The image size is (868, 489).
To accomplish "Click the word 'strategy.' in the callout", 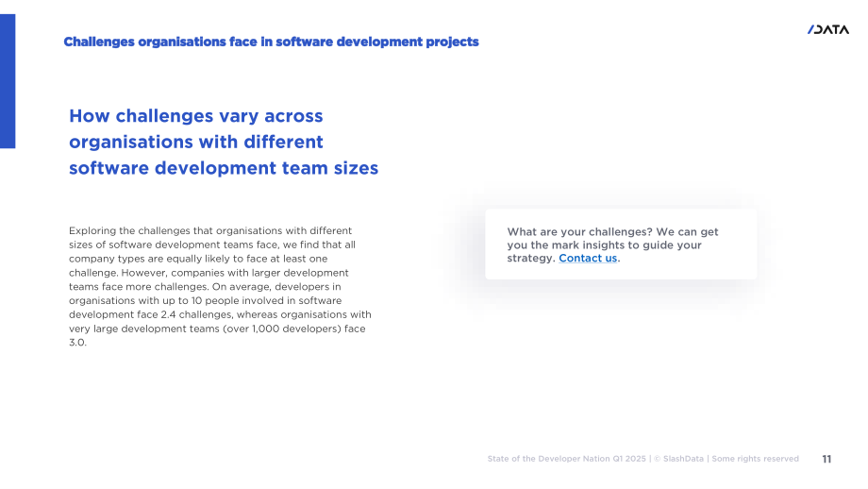I will tap(531, 258).
